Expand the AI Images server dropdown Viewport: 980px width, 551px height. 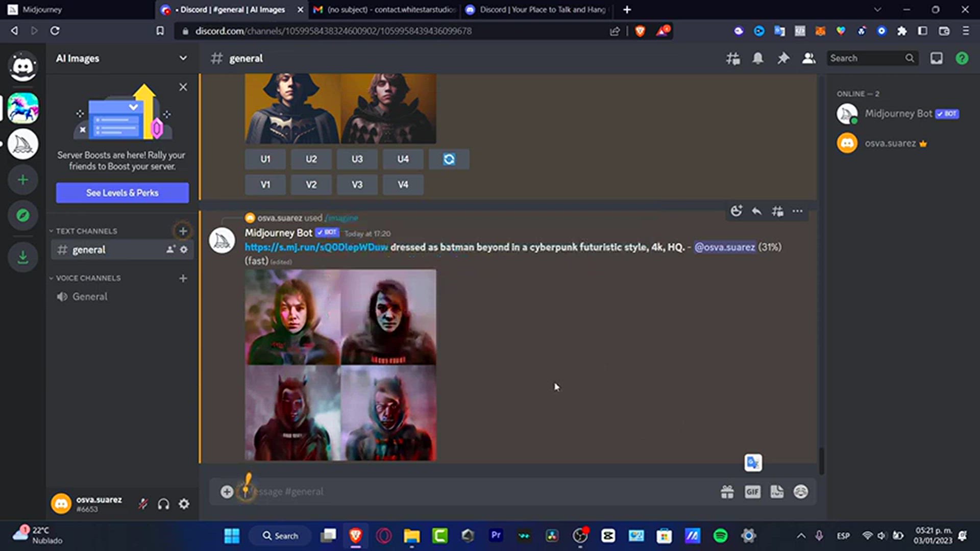pyautogui.click(x=183, y=58)
